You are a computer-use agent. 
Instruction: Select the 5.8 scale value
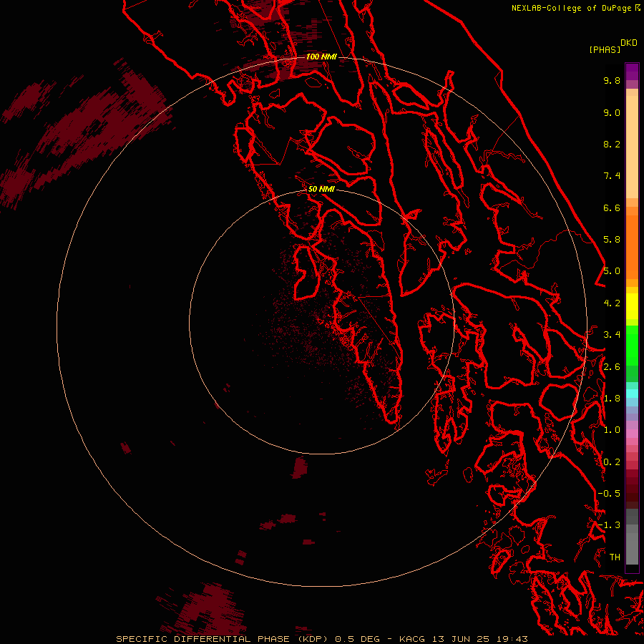(x=612, y=240)
